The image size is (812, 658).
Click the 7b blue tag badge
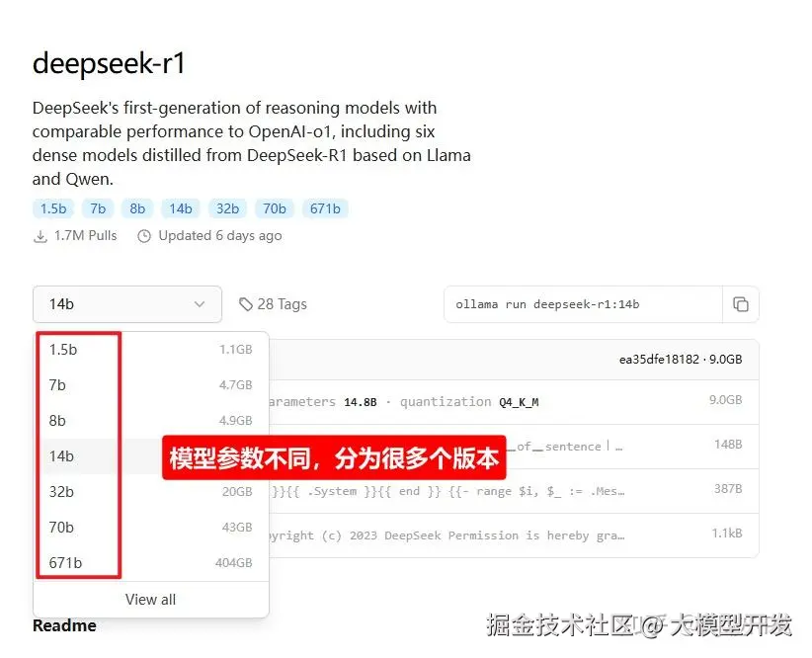pyautogui.click(x=98, y=208)
